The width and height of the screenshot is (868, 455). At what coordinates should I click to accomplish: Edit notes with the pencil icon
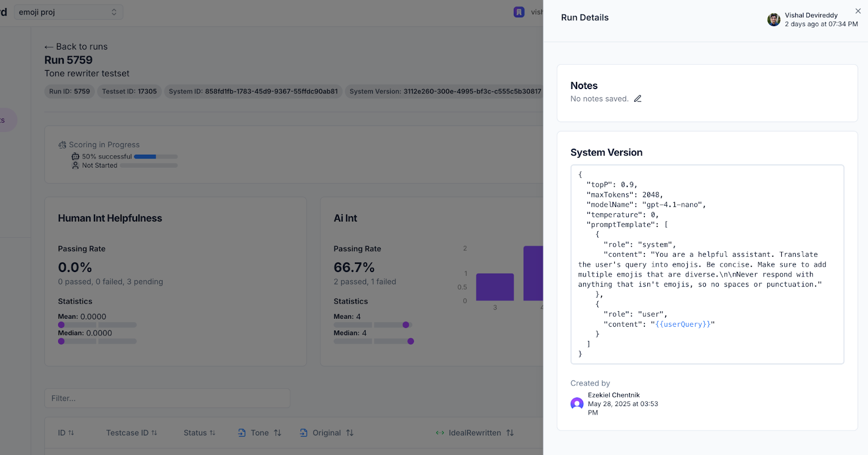click(638, 99)
